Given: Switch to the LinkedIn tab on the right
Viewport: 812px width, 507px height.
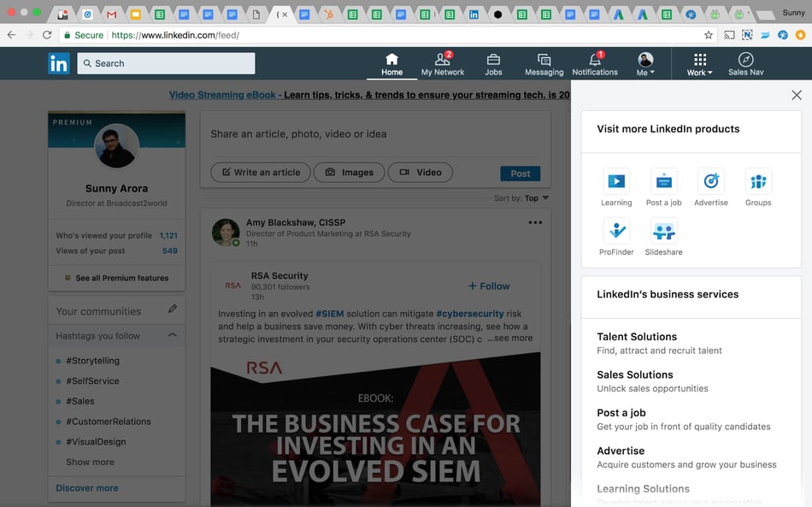Looking at the screenshot, I should coord(474,15).
